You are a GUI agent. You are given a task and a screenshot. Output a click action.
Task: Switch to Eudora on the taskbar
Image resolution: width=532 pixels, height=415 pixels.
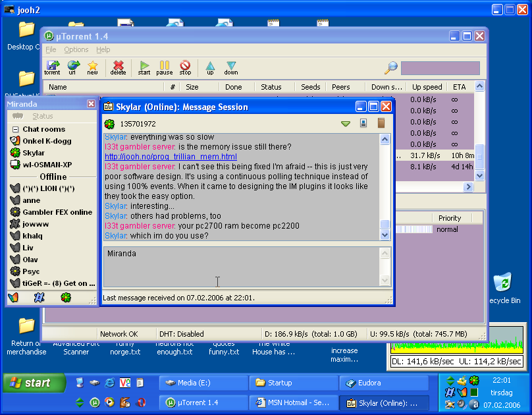coord(384,383)
